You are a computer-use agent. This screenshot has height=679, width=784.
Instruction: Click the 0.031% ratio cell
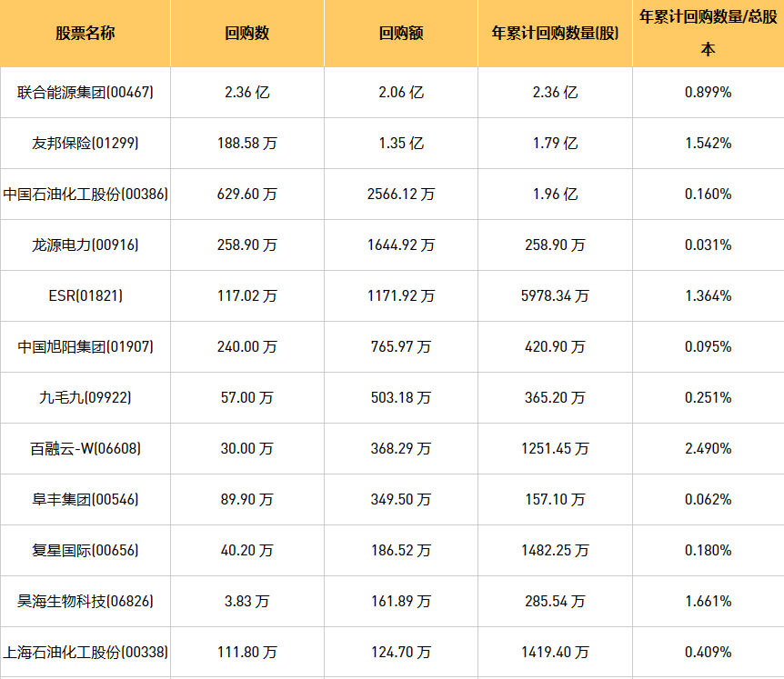pos(708,245)
